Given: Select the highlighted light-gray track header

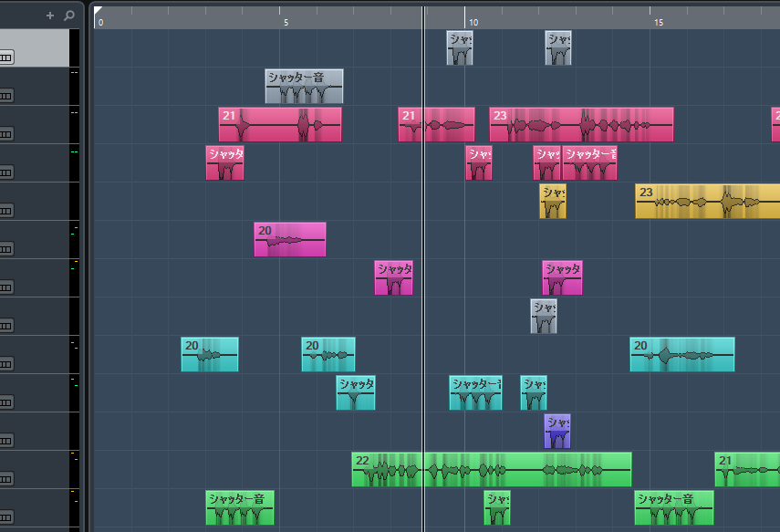Looking at the screenshot, I should click(35, 47).
